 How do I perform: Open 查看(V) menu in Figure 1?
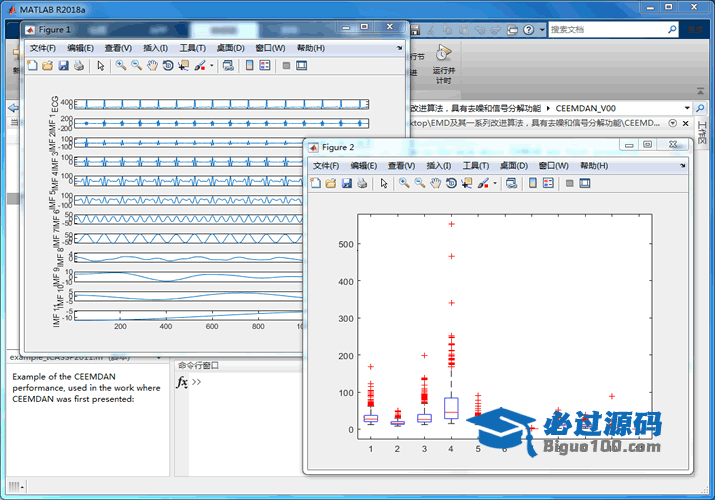[118, 48]
